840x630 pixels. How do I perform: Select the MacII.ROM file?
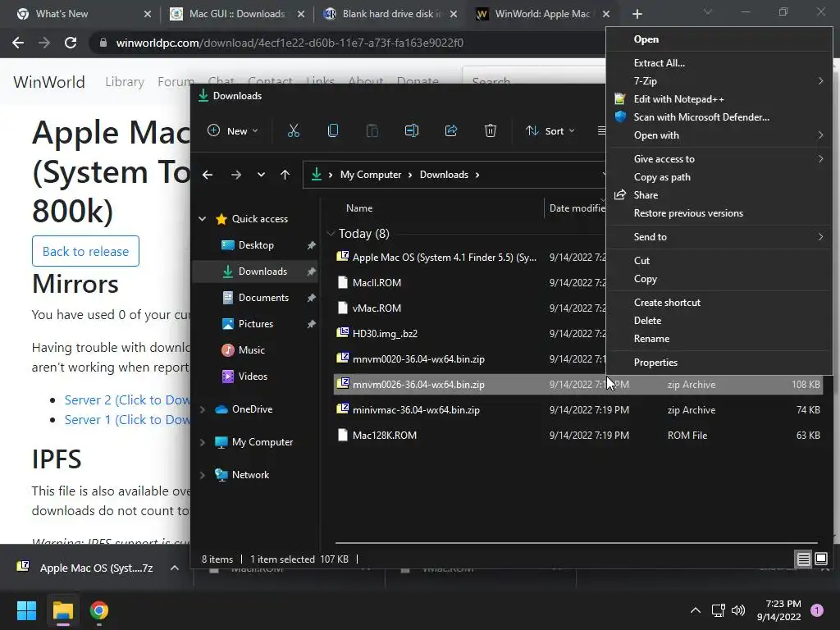(377, 282)
